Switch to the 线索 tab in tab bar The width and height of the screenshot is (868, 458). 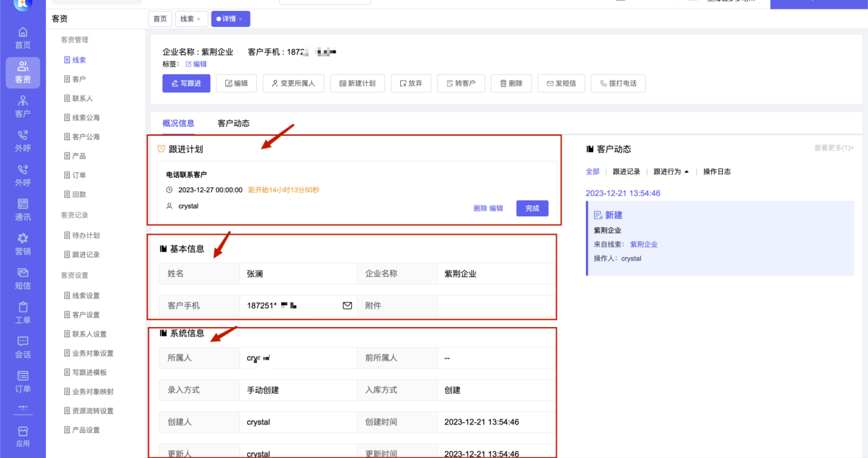[186, 19]
